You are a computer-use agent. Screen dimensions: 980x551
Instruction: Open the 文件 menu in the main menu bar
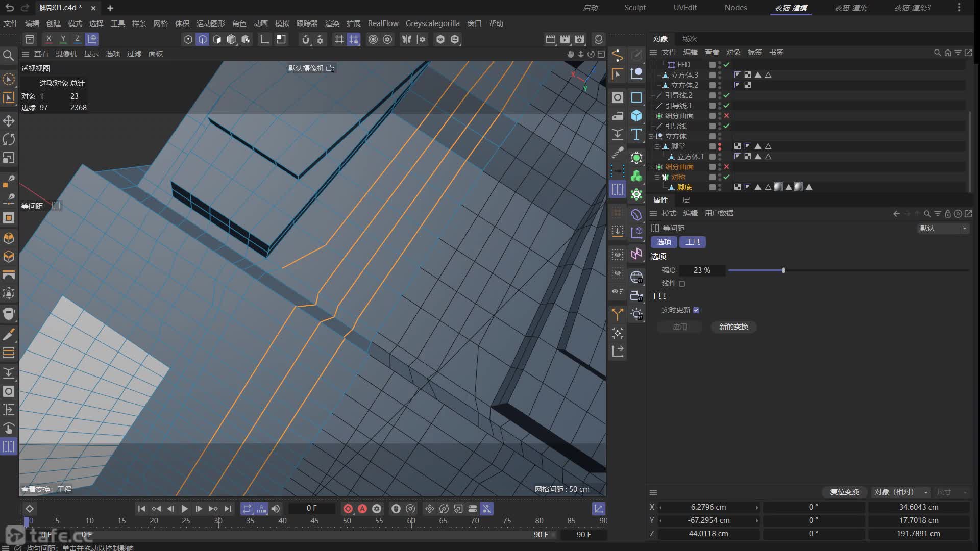11,23
